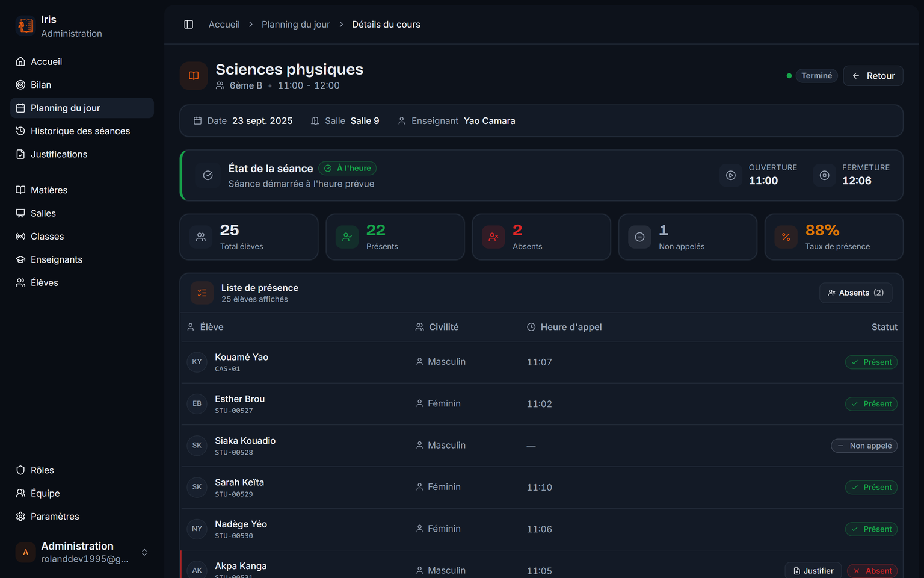Click the À l'heure badge

pos(348,169)
